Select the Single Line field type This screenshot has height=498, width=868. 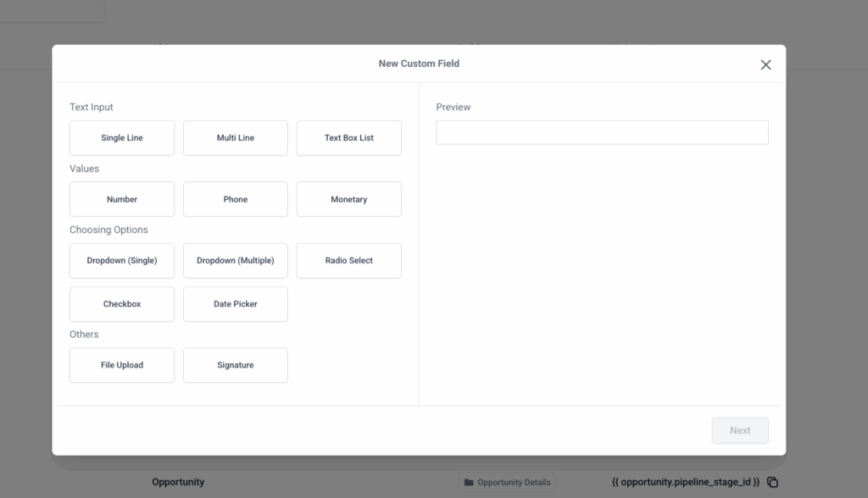point(122,138)
